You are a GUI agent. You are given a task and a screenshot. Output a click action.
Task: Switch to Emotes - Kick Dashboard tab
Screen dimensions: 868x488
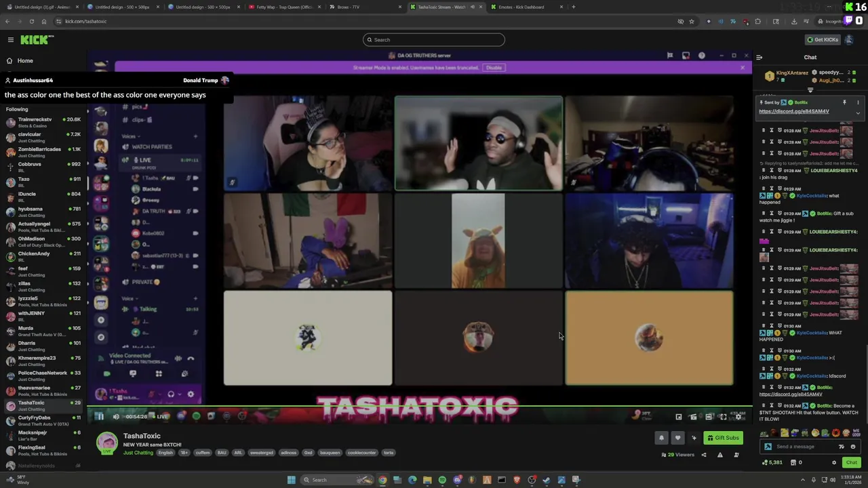tap(526, 7)
